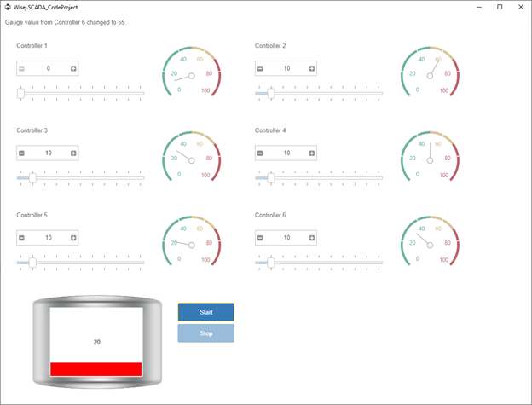Click the Controller 2 gauge dial
Image resolution: width=532 pixels, height=405 pixels.
click(430, 72)
